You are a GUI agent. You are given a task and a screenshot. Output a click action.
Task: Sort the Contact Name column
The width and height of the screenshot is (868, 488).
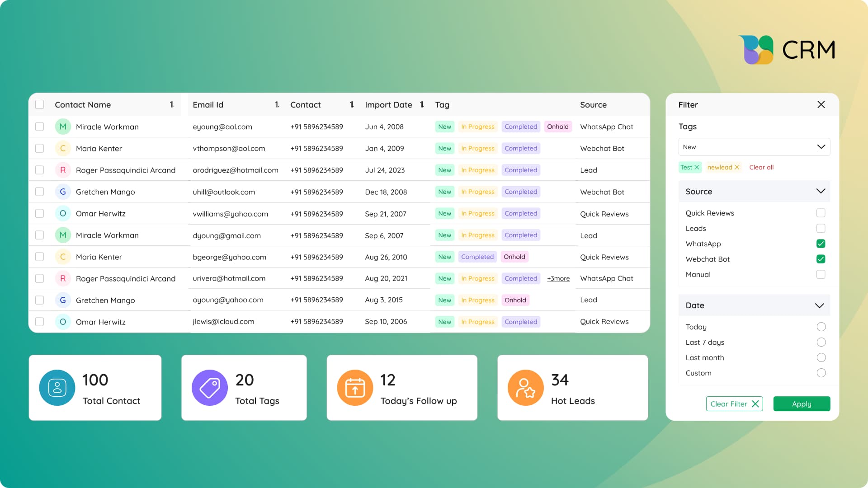click(172, 104)
